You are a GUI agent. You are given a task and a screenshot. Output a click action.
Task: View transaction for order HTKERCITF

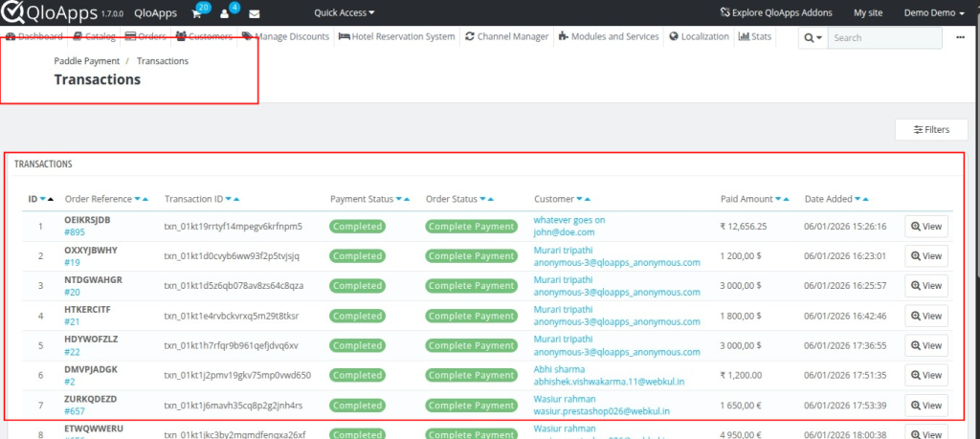[926, 316]
